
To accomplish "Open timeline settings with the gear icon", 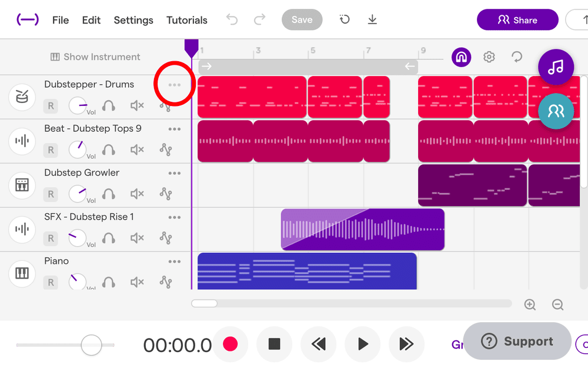I will pyautogui.click(x=489, y=57).
